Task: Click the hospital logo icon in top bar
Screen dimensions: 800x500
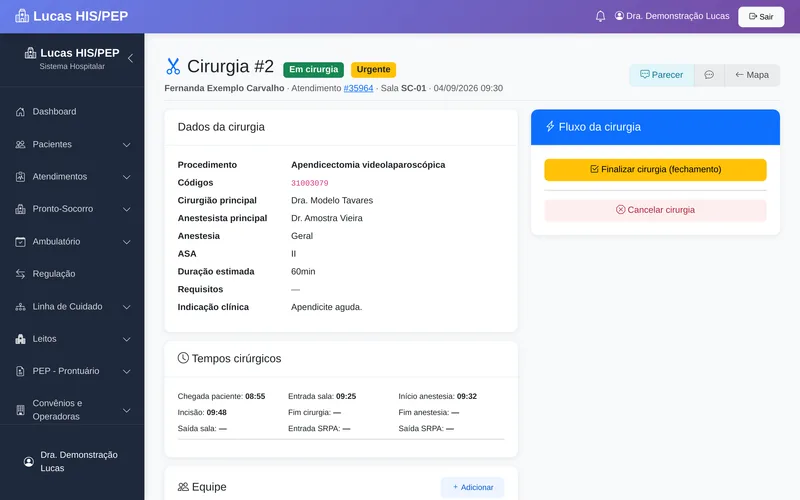Action: click(22, 16)
